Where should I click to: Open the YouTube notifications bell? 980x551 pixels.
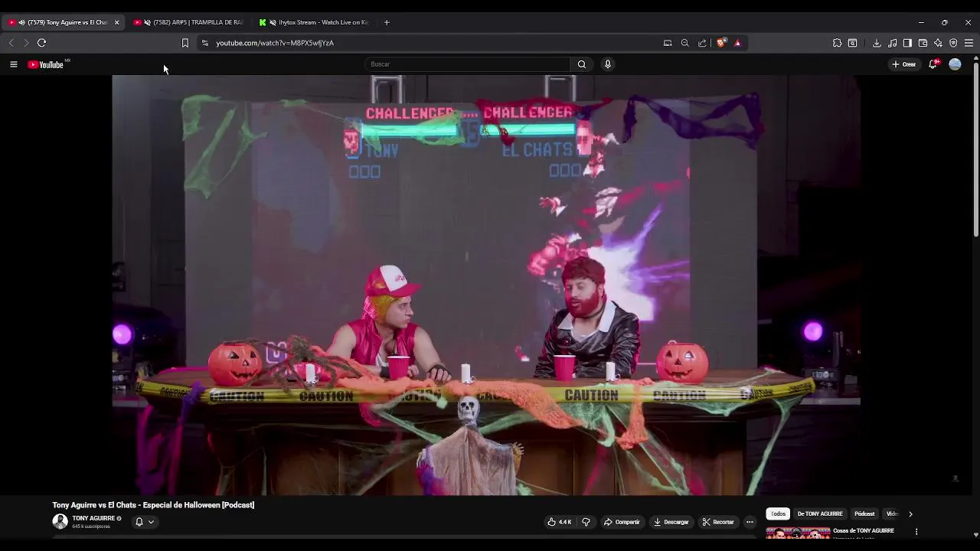933,64
